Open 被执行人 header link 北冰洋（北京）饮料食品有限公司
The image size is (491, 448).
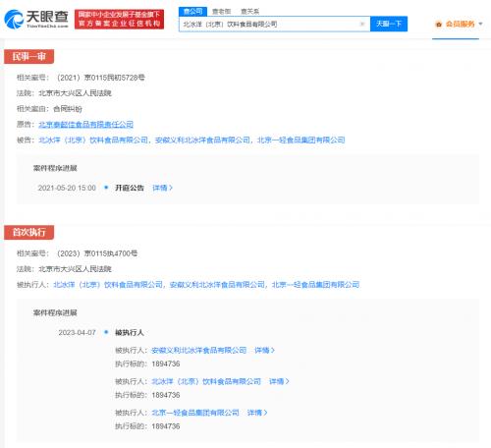108,285
